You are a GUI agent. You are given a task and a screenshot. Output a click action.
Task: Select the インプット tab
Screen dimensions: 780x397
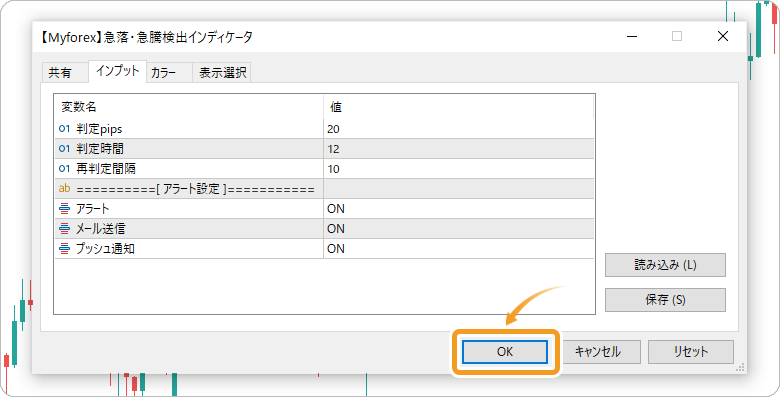(x=117, y=71)
